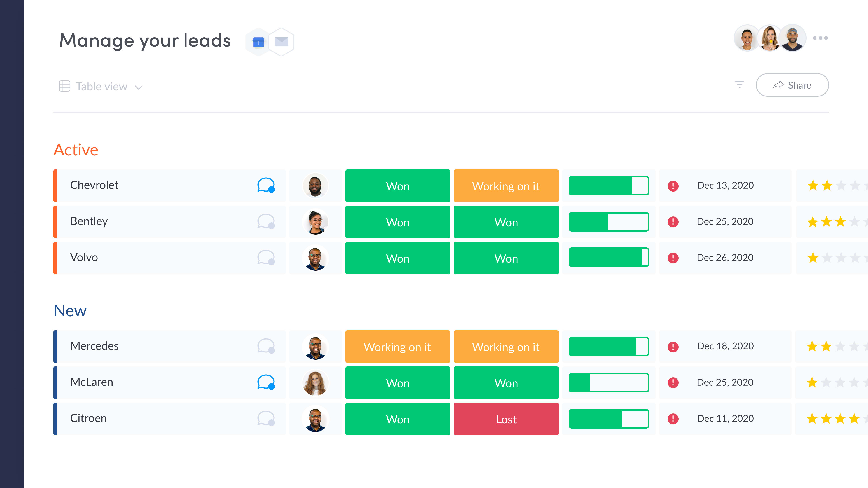Click the New group heading
Image resolution: width=868 pixels, height=488 pixels.
tap(70, 310)
